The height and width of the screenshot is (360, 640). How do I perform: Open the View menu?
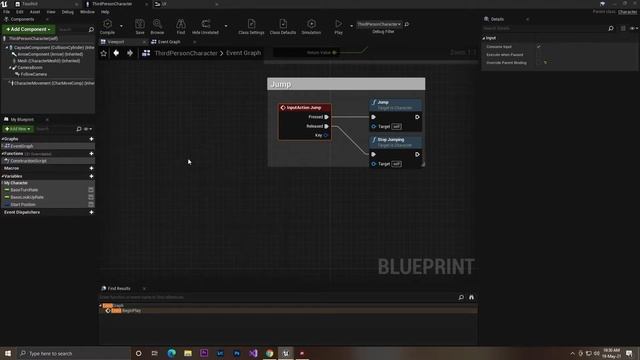51,12
